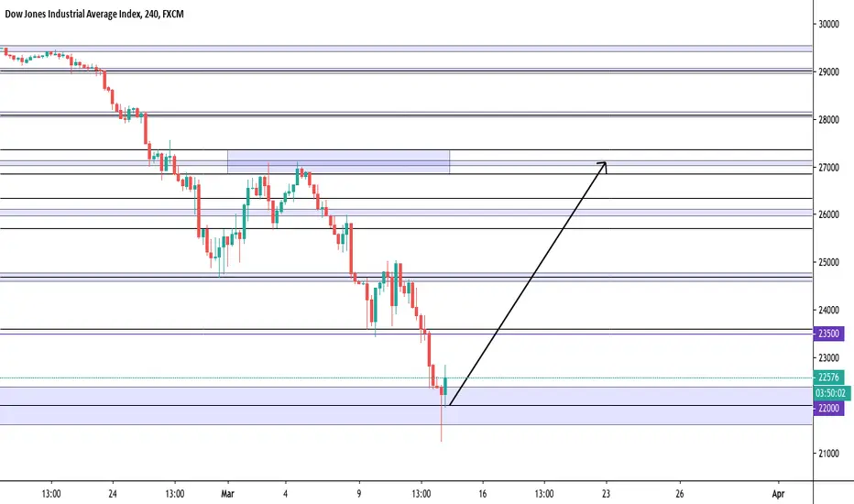Click the 27000 price axis label
854x504 pixels.
(828, 168)
